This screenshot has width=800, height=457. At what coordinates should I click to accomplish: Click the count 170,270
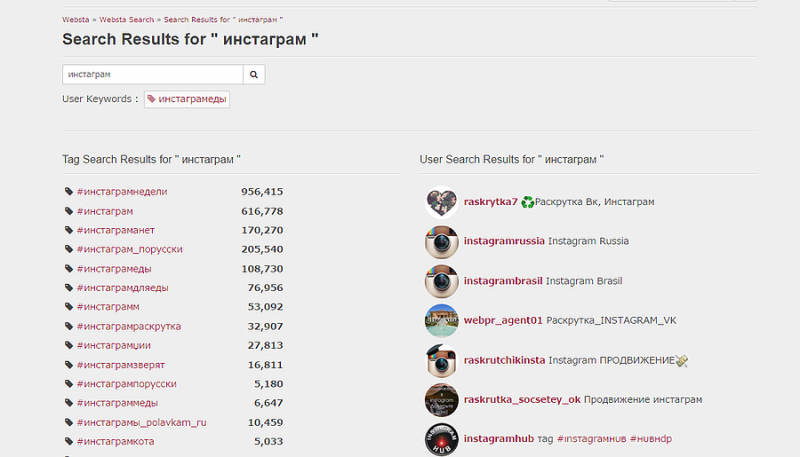tap(262, 230)
